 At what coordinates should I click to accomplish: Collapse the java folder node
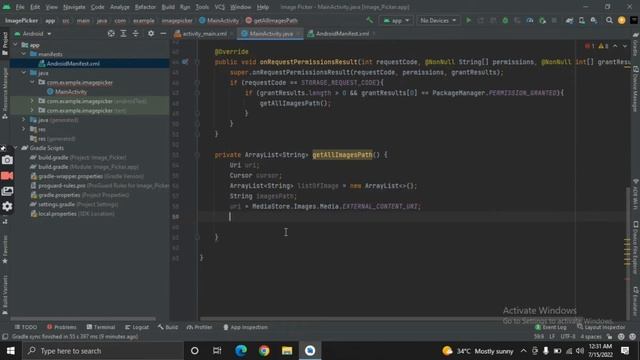(24, 73)
